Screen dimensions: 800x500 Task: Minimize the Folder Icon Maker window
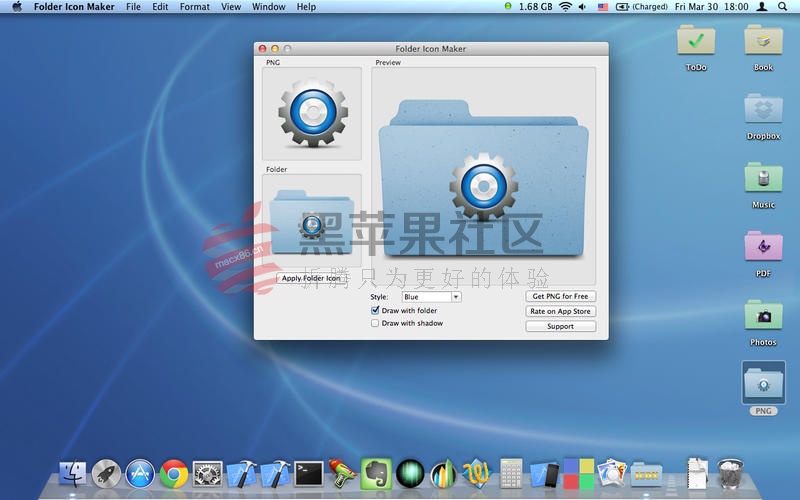pos(275,48)
